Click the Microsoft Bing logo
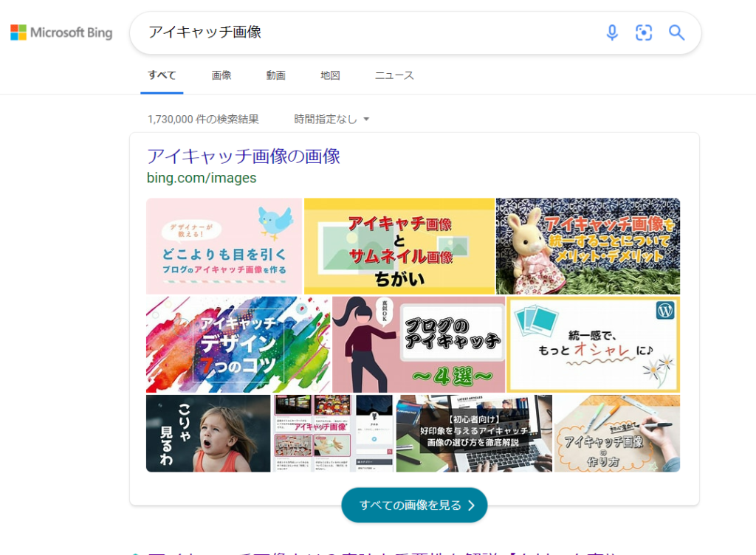The image size is (756, 555). pos(61,32)
